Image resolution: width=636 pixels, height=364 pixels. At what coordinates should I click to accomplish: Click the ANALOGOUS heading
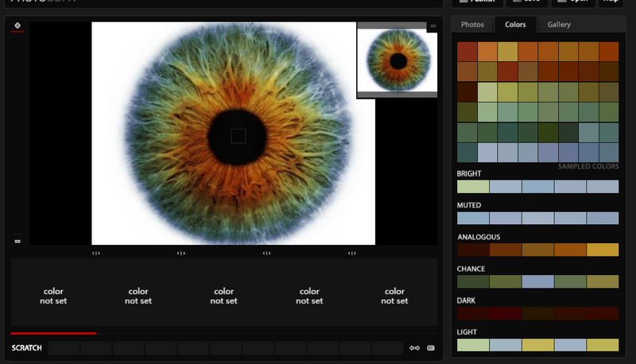[x=479, y=237]
